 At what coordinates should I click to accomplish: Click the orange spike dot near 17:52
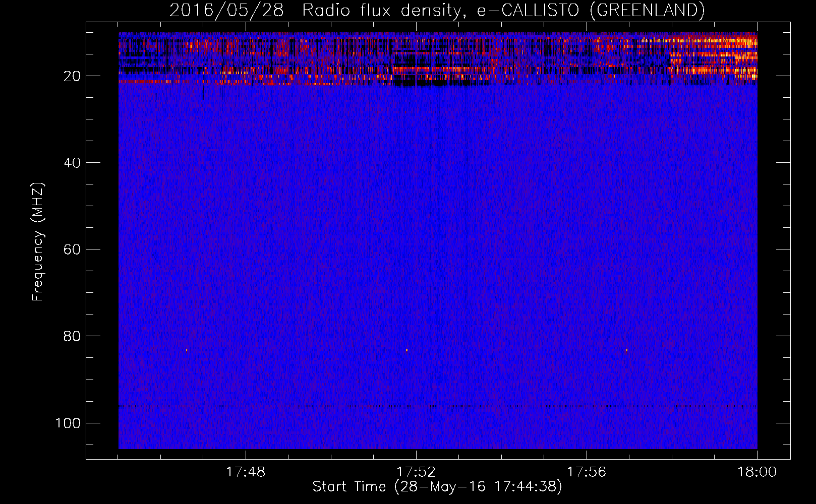pyautogui.click(x=406, y=350)
